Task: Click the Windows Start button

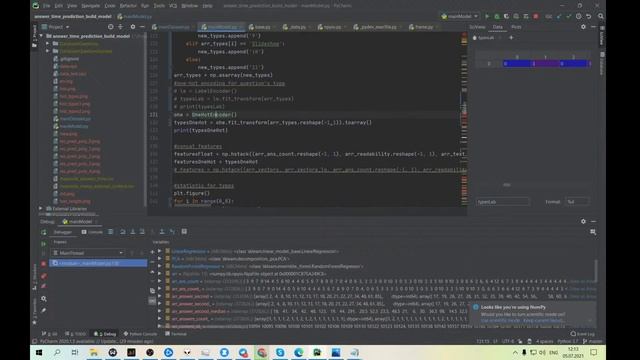Action: [x=39, y=352]
